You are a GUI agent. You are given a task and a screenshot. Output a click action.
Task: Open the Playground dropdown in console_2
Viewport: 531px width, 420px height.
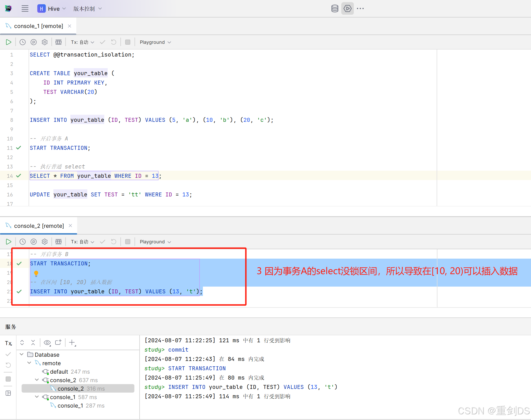[x=155, y=242]
